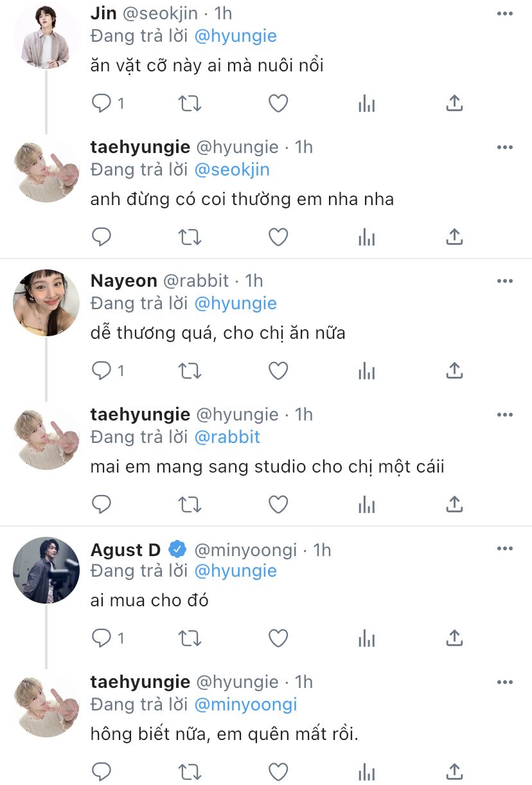
Task: Retweet Nayeon's reply
Action: (190, 370)
